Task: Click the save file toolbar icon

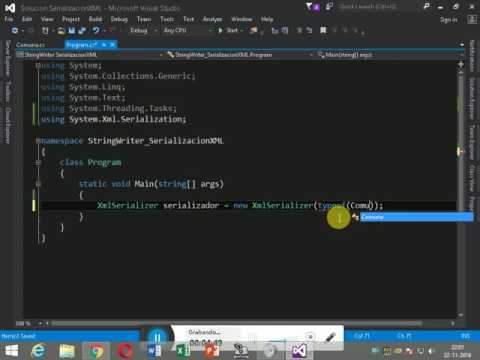Action: pos(71,31)
